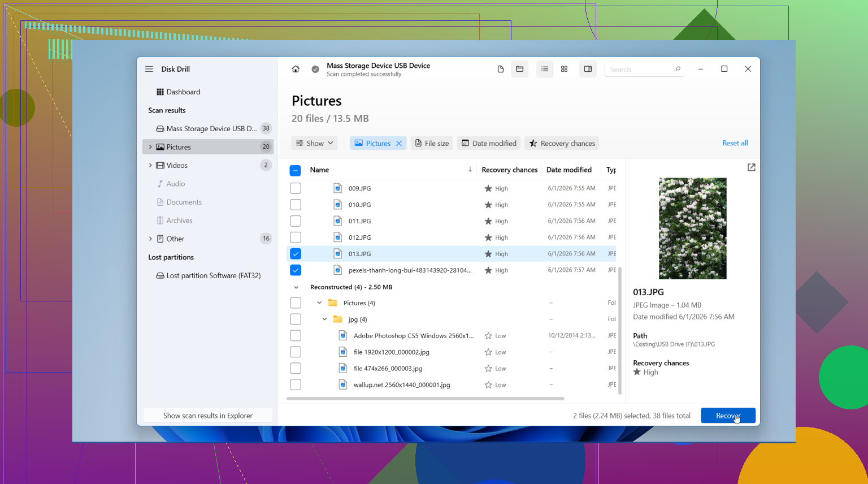Go to home via house icon
The image size is (868, 484).
pos(296,69)
